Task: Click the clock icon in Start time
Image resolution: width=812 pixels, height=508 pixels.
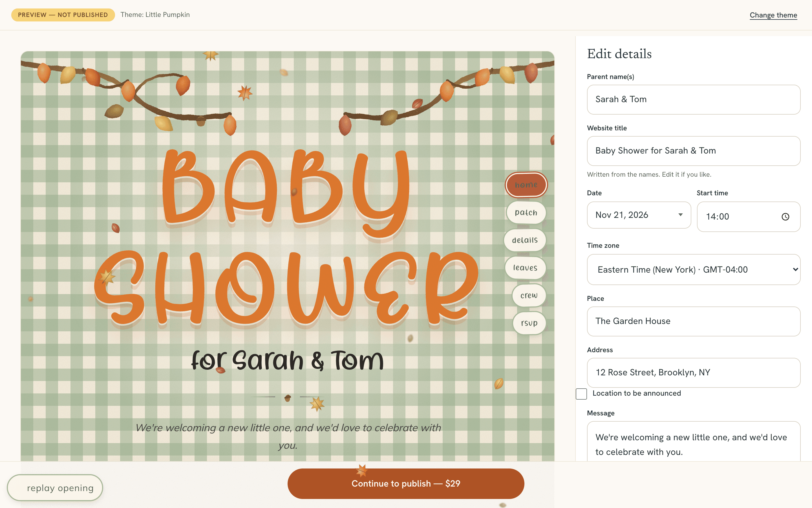Action: 785,217
